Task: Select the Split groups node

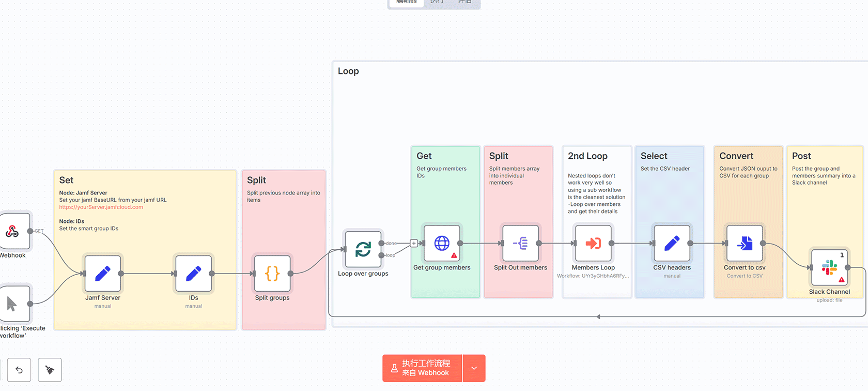Action: point(272,274)
